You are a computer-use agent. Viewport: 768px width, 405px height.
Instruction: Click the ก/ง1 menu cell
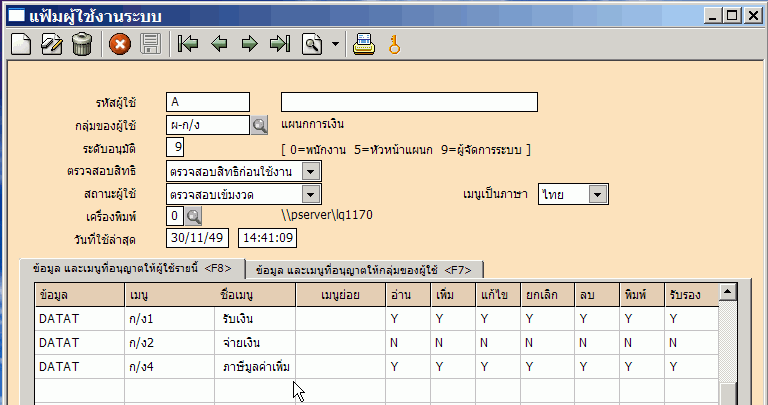click(169, 319)
